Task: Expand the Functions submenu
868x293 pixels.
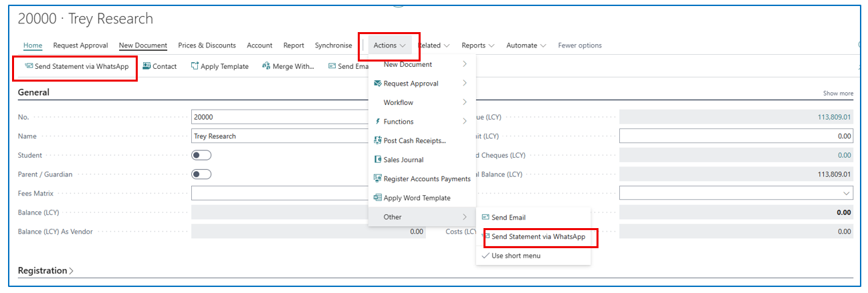Action: 421,122
